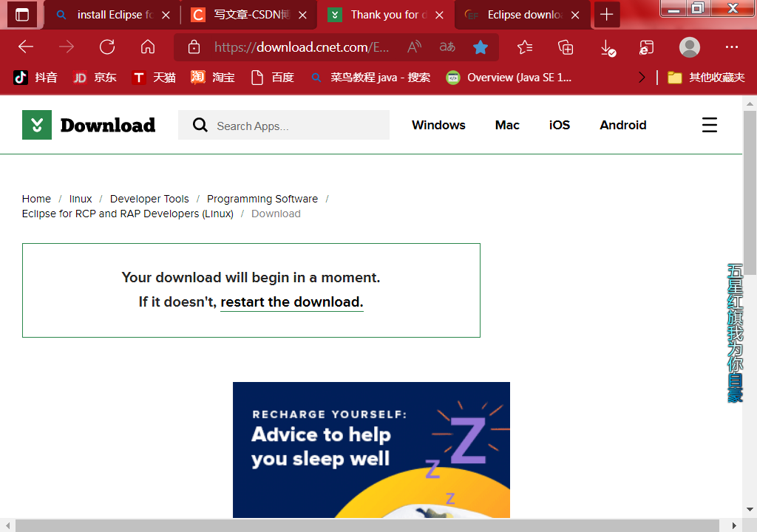
Task: Close the Thank you for downloading tab
Action: (x=439, y=15)
